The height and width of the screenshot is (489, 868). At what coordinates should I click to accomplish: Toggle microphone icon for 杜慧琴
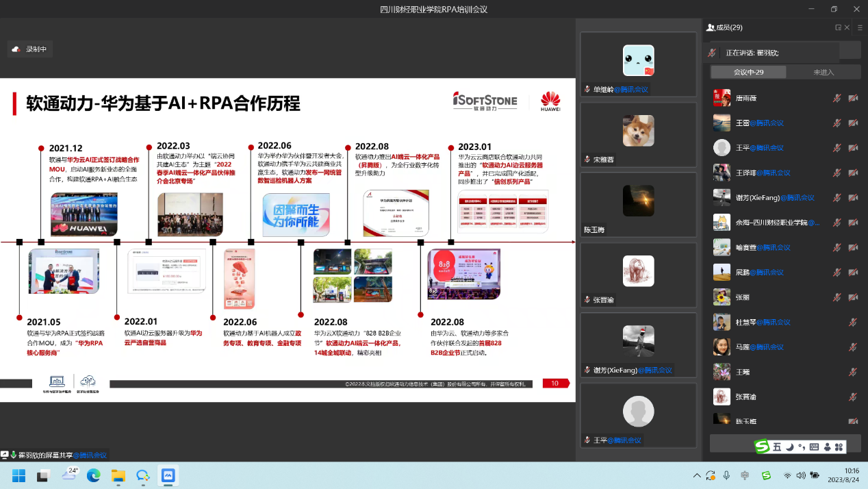(x=853, y=322)
